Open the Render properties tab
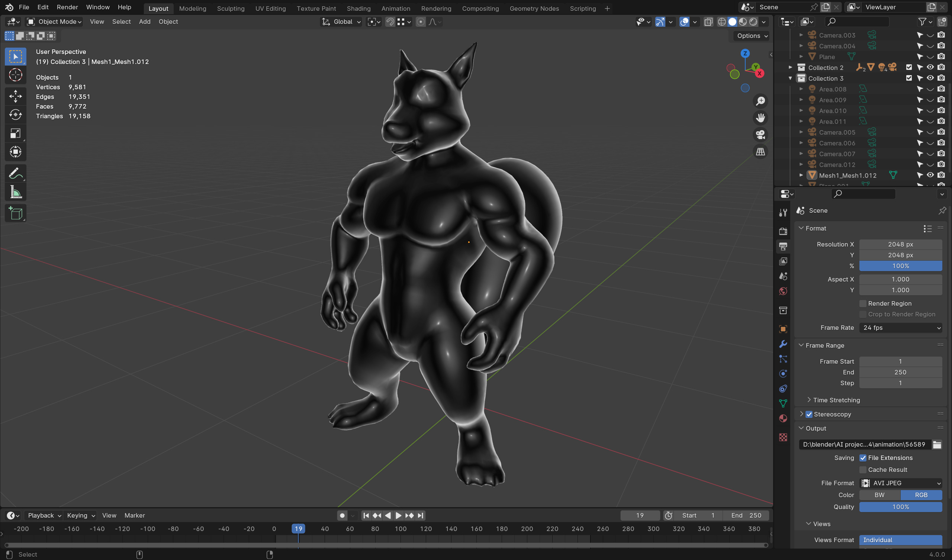The image size is (952, 560). coord(783,231)
